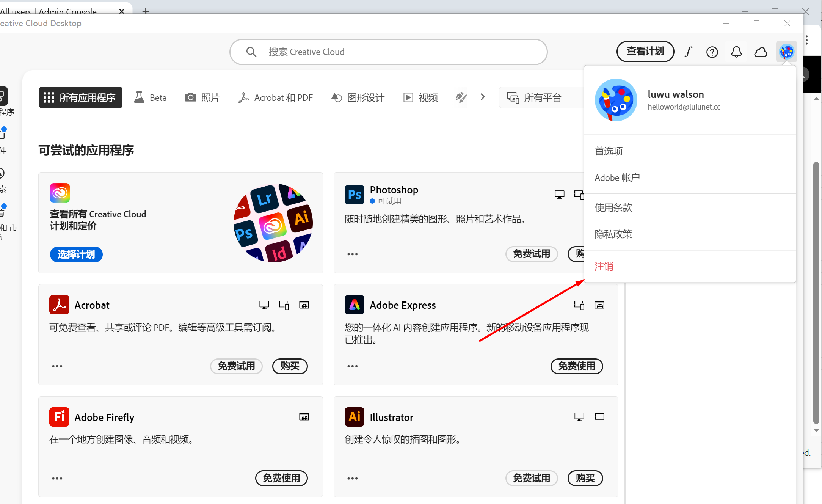Click the large avatar in the profile menu
Viewport: 822px width, 504px height.
tap(616, 100)
